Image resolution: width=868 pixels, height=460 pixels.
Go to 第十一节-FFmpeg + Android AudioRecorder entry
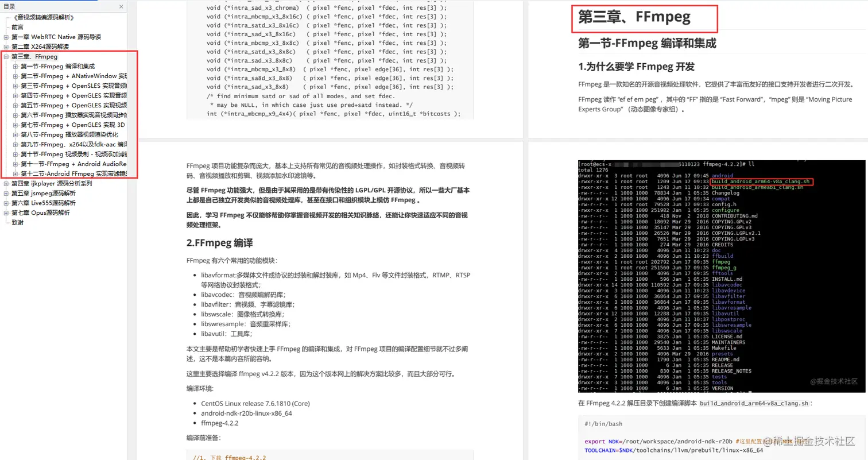(x=73, y=164)
